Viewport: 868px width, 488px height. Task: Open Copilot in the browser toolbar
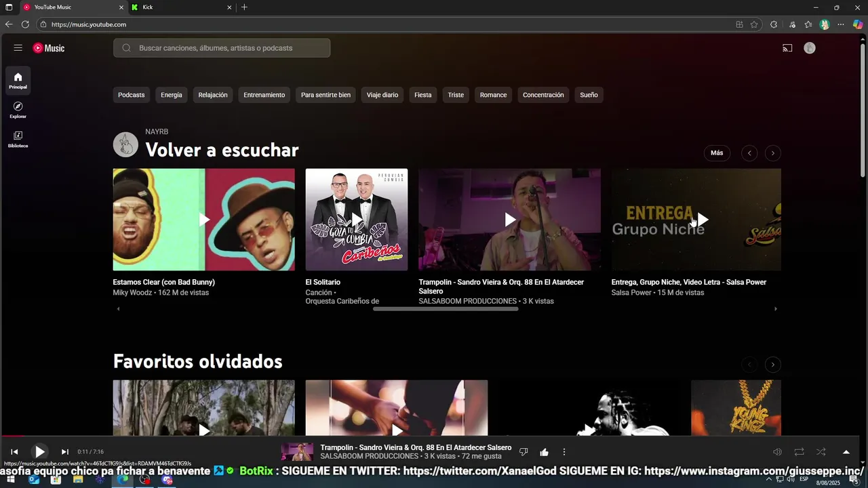[x=858, y=24]
